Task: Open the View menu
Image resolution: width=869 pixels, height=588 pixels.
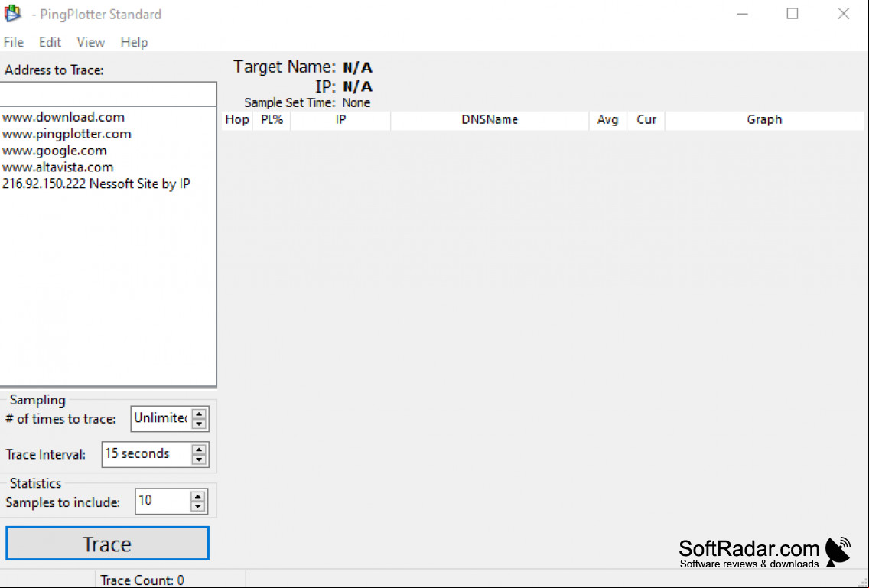Action: coord(90,42)
